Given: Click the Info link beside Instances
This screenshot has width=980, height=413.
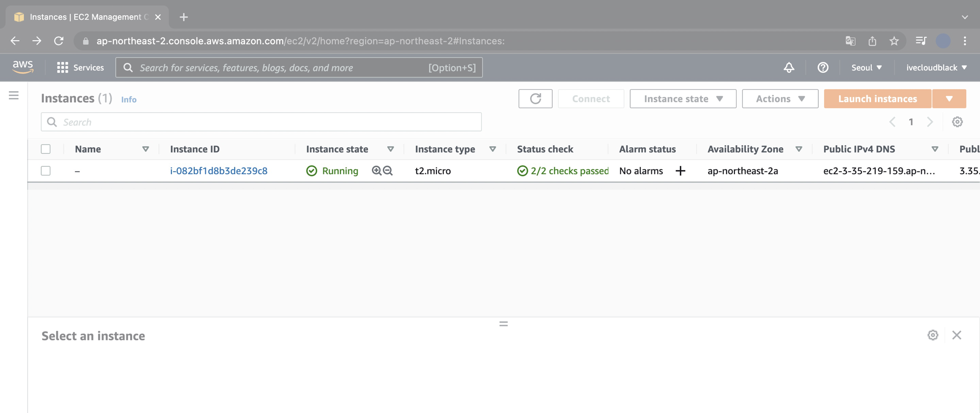Looking at the screenshot, I should pyautogui.click(x=129, y=99).
